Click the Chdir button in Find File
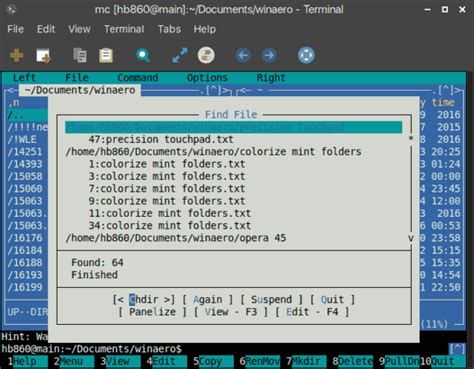The image size is (474, 369). pyautogui.click(x=144, y=299)
